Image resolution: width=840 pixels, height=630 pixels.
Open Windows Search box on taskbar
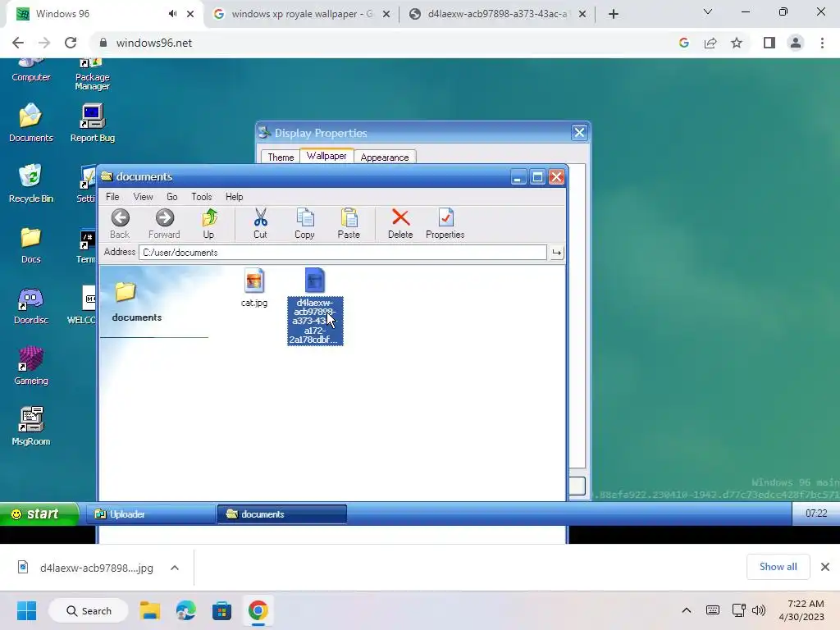[x=89, y=610]
